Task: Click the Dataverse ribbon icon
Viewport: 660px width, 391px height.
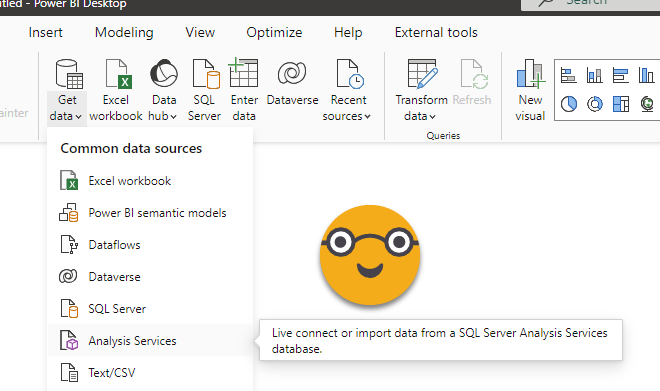Action: pyautogui.click(x=292, y=74)
